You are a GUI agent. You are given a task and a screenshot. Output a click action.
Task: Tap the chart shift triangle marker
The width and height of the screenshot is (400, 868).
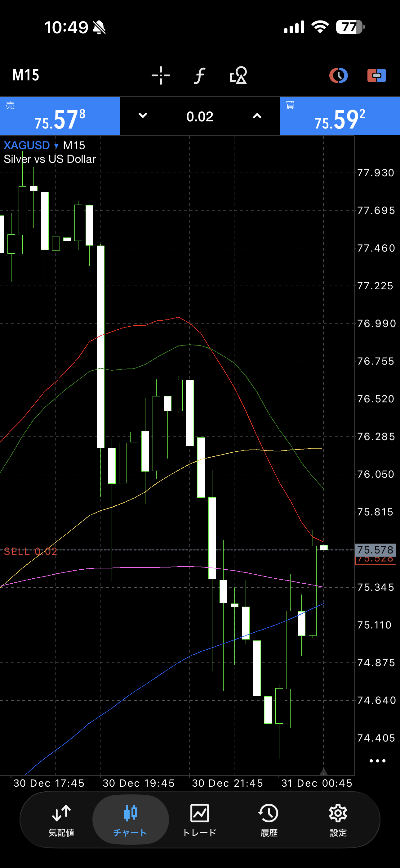pos(324,771)
